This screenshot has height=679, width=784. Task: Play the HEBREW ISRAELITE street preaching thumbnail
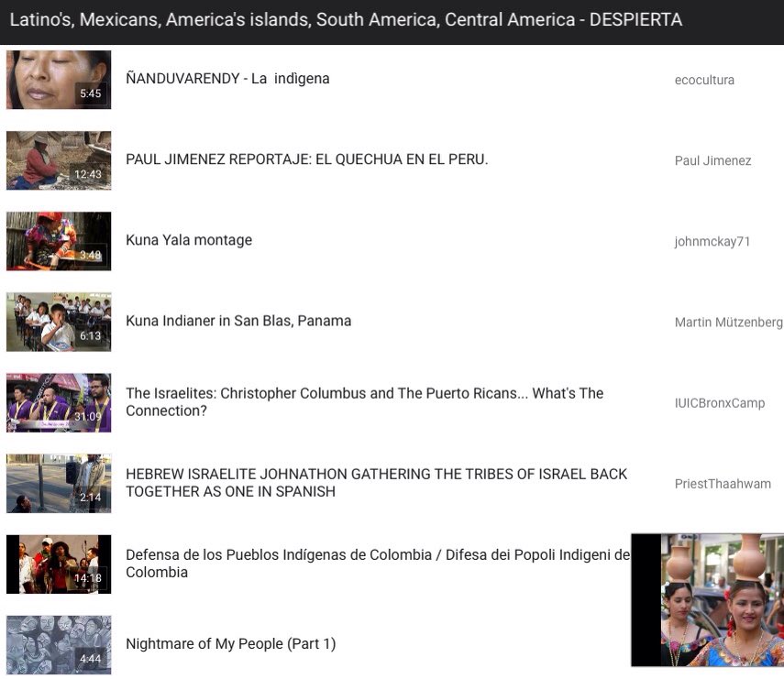58,483
